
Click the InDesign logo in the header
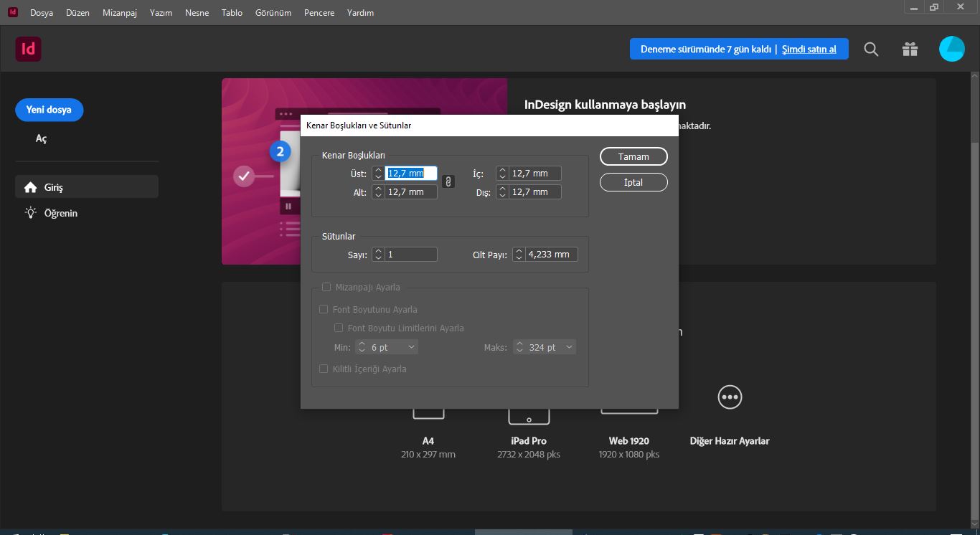(x=29, y=49)
